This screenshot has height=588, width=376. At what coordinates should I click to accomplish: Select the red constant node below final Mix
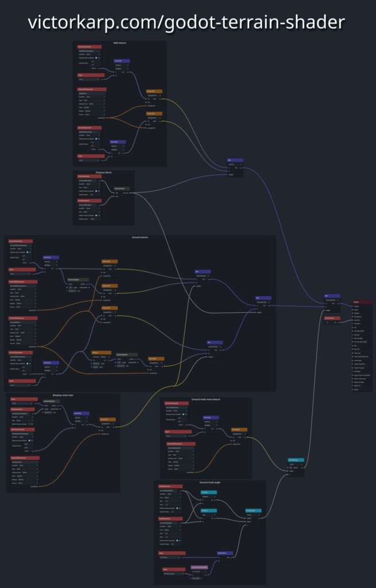coord(332,318)
